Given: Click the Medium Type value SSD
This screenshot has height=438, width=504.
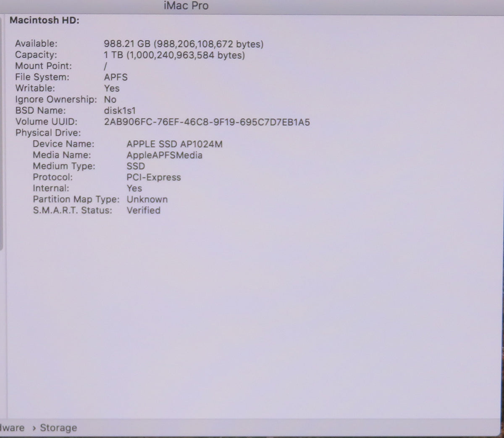Looking at the screenshot, I should (x=136, y=166).
